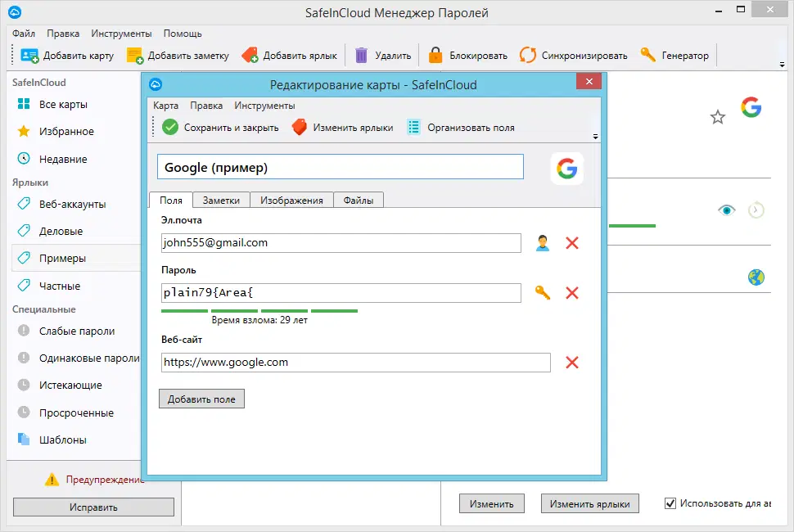The width and height of the screenshot is (794, 532).
Task: Open generator key beside password field
Action: [543, 292]
